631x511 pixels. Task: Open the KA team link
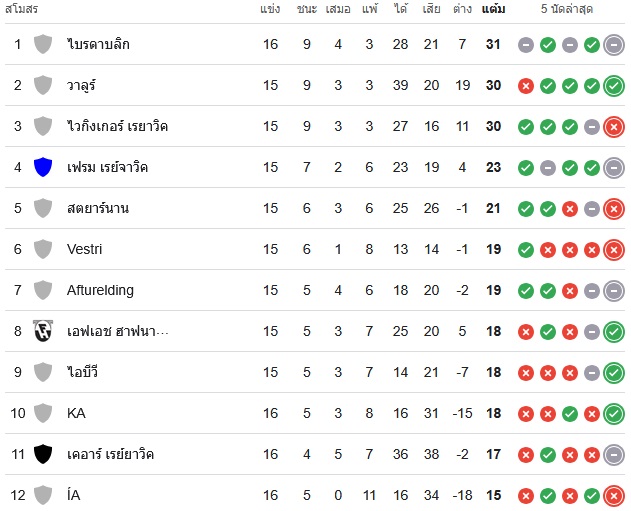tap(76, 413)
